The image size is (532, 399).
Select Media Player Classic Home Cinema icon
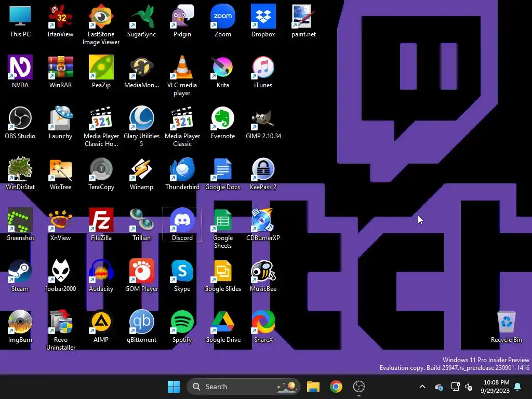point(101,126)
